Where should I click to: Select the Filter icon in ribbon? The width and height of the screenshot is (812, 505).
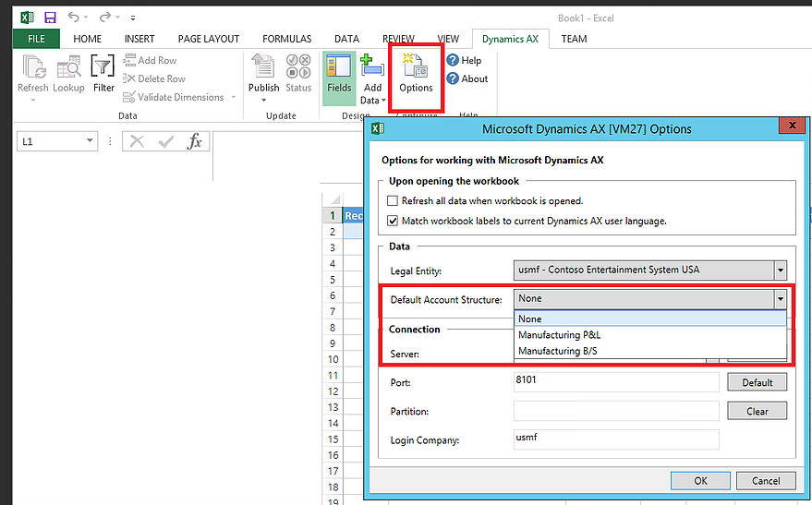coord(103,67)
